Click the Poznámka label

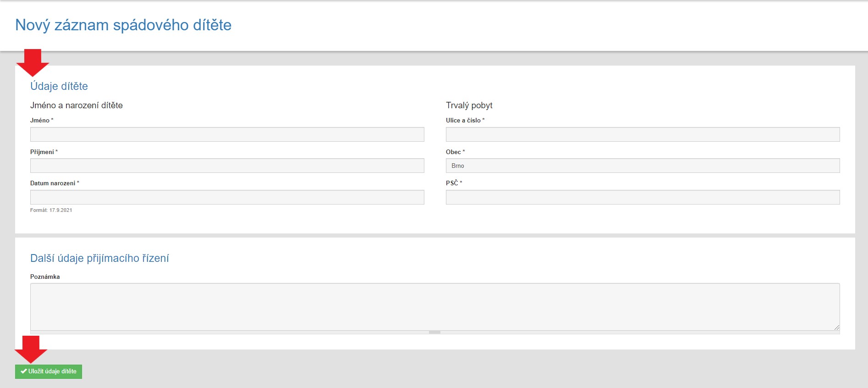click(x=45, y=277)
